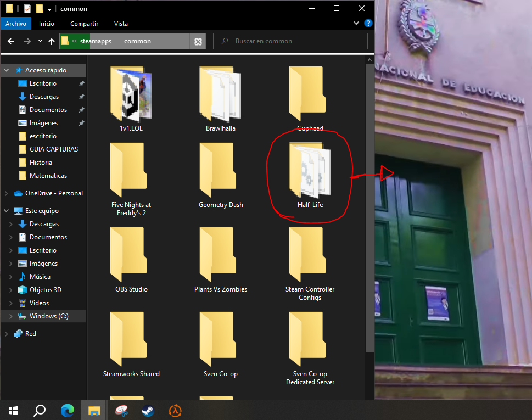The image size is (532, 420).
Task: Open Snipping Tool from taskbar
Action: point(121,411)
